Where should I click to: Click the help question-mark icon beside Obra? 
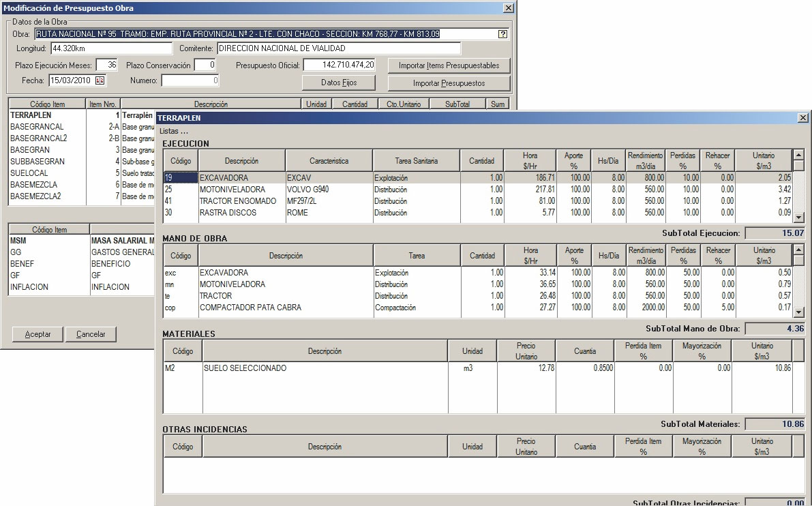[503, 34]
